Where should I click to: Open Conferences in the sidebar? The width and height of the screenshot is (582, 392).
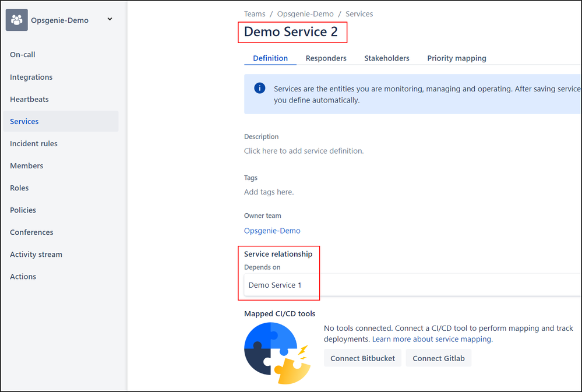click(x=31, y=232)
